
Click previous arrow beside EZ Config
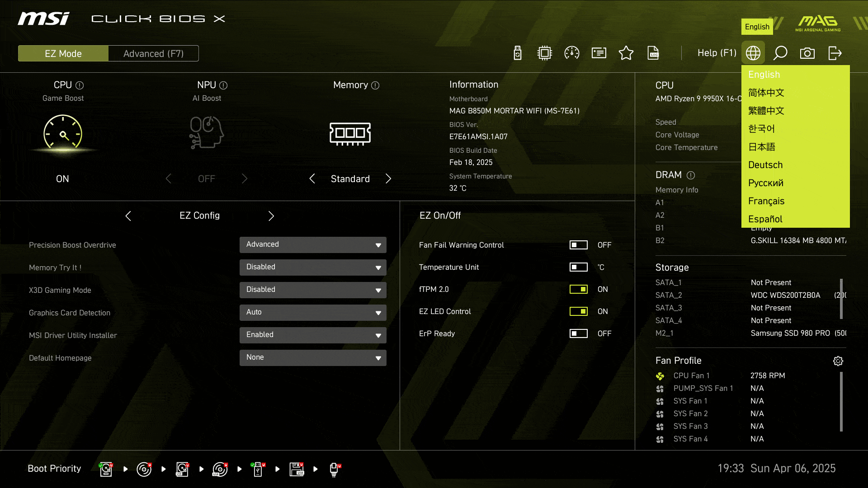pos(128,216)
